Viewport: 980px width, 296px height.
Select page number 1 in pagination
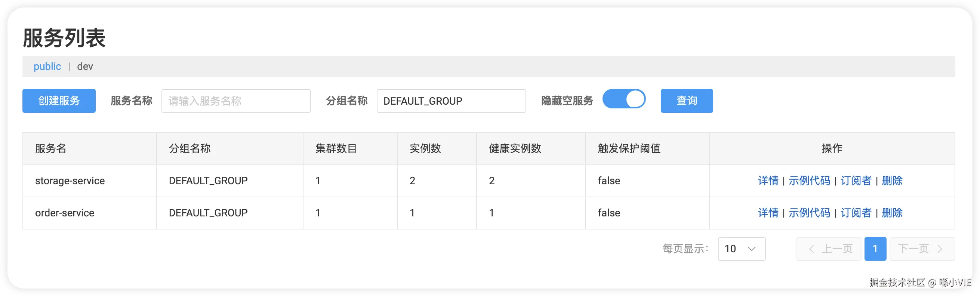875,249
